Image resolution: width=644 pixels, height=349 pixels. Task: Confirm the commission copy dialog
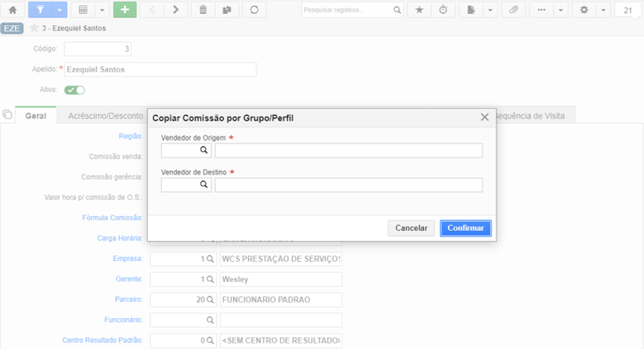[466, 228]
